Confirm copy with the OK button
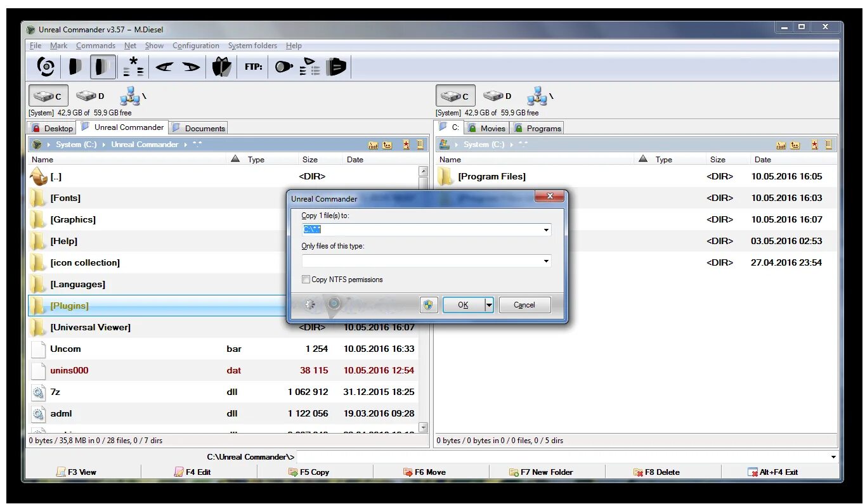The image size is (865, 504). pyautogui.click(x=464, y=305)
